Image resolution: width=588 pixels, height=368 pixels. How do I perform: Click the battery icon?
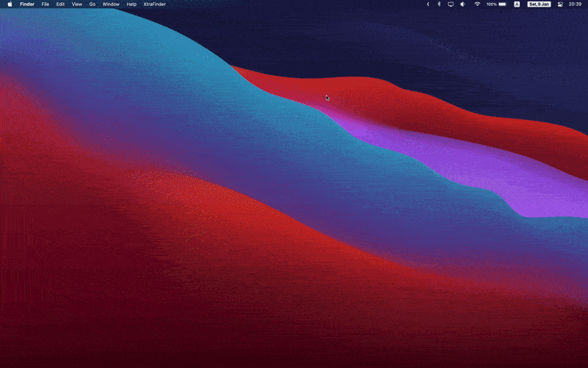pos(503,4)
